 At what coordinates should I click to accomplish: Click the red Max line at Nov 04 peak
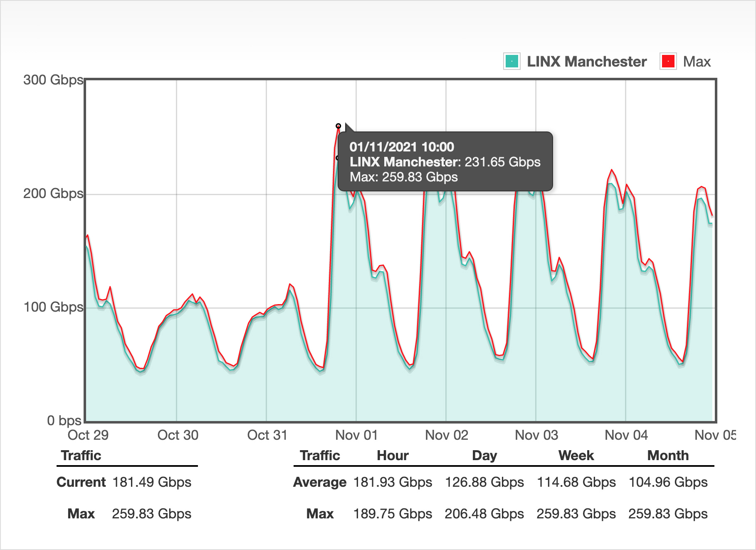coord(611,170)
